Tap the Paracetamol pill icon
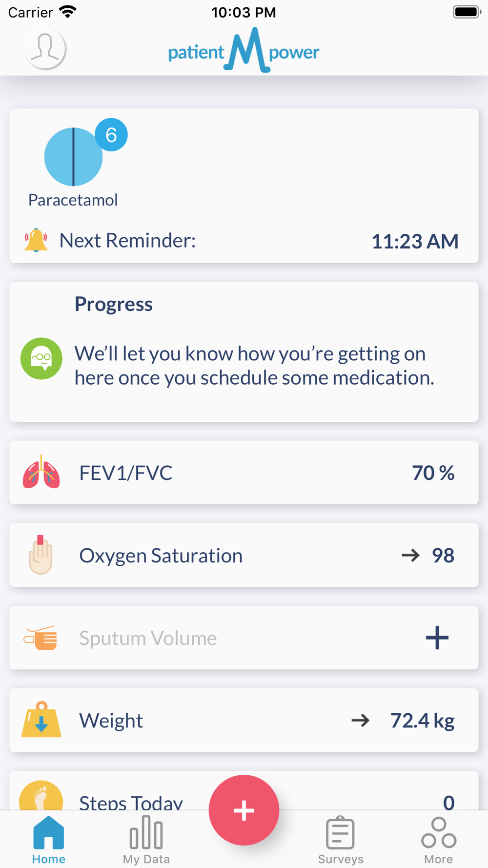Image resolution: width=488 pixels, height=868 pixels. tap(73, 157)
